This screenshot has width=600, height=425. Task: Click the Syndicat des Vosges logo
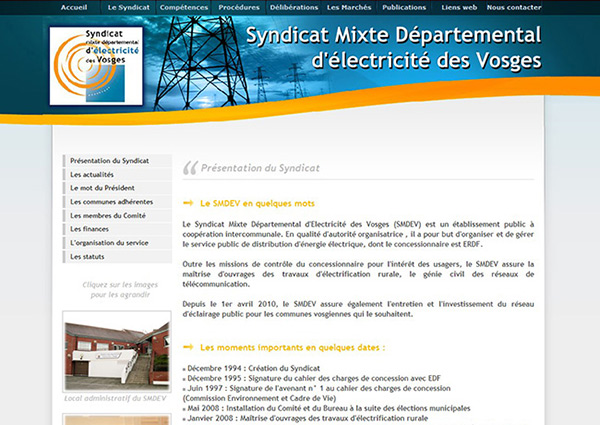pyautogui.click(x=96, y=66)
